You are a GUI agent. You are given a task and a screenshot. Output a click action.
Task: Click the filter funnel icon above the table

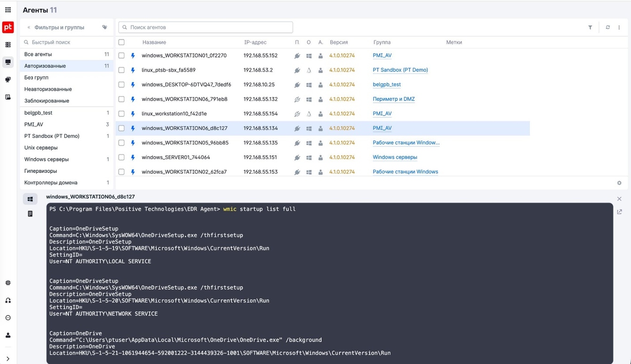click(590, 27)
